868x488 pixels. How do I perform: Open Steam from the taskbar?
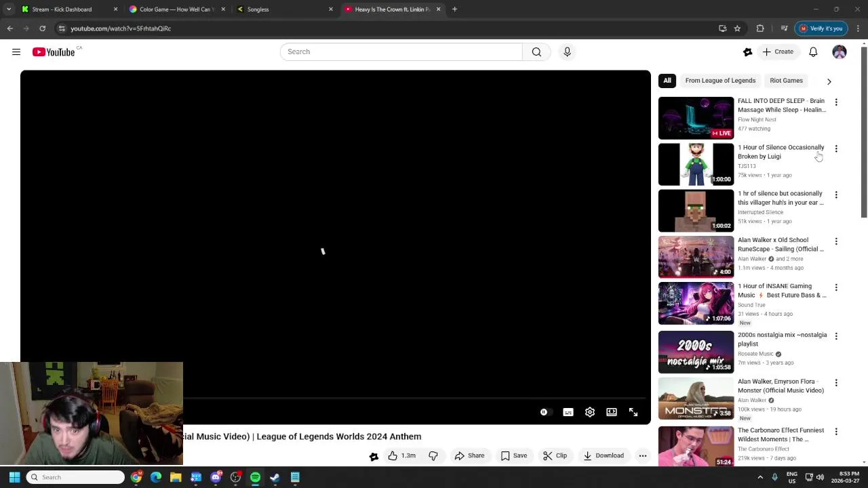click(275, 477)
